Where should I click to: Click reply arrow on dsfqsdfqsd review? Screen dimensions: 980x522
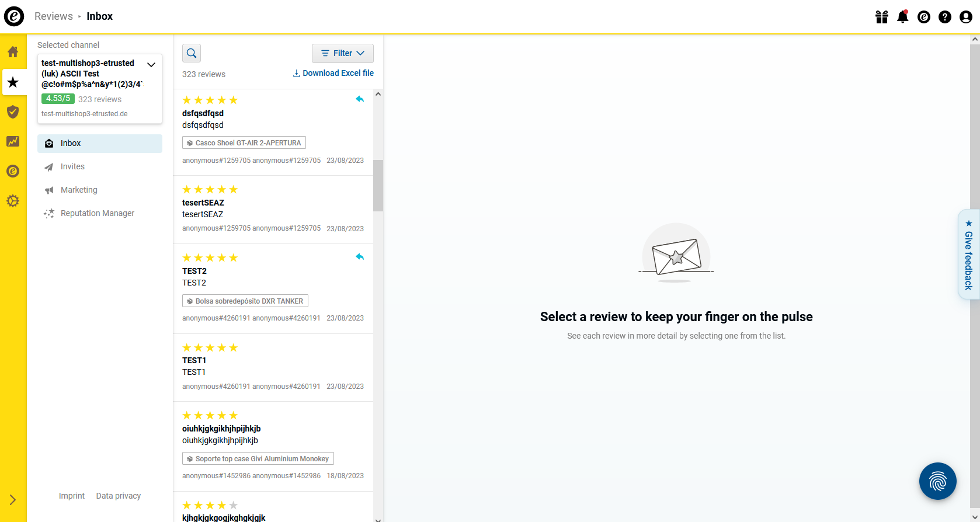360,99
